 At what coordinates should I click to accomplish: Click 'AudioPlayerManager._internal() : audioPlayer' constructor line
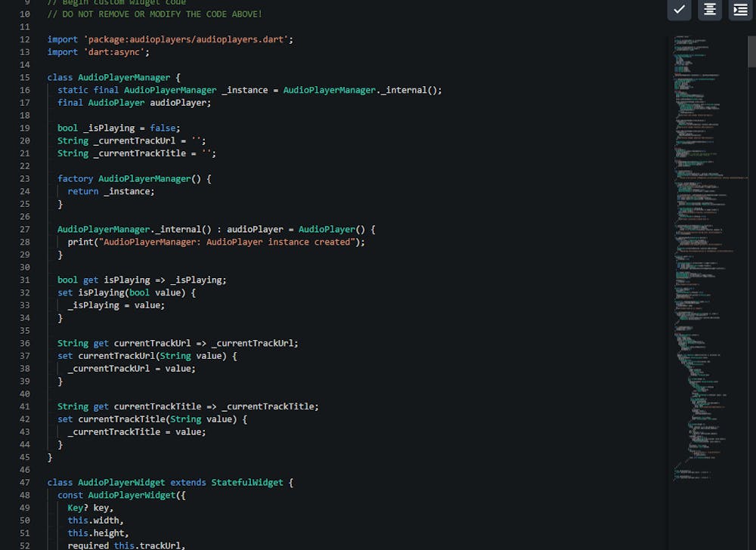point(216,229)
